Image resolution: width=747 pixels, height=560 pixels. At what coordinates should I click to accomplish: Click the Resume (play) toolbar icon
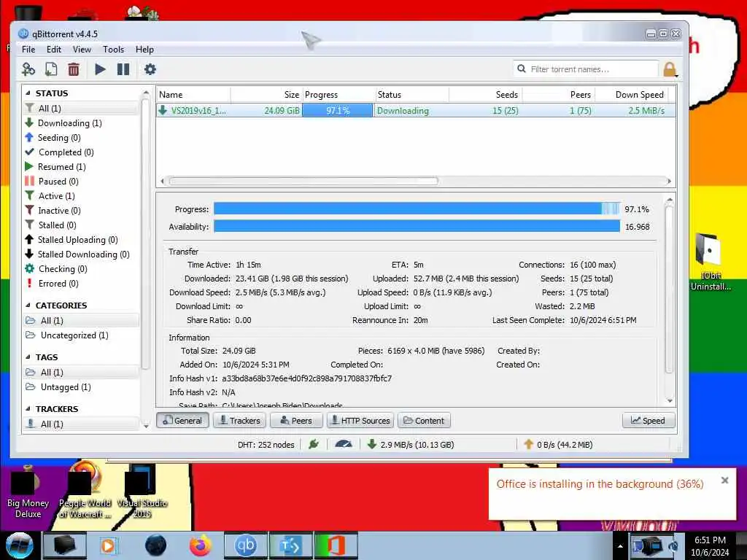click(x=100, y=69)
